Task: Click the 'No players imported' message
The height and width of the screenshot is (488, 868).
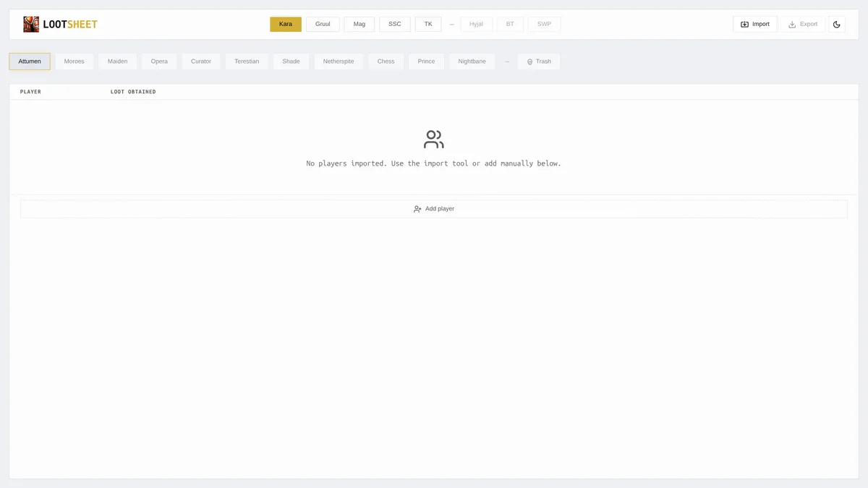Action: tap(434, 163)
